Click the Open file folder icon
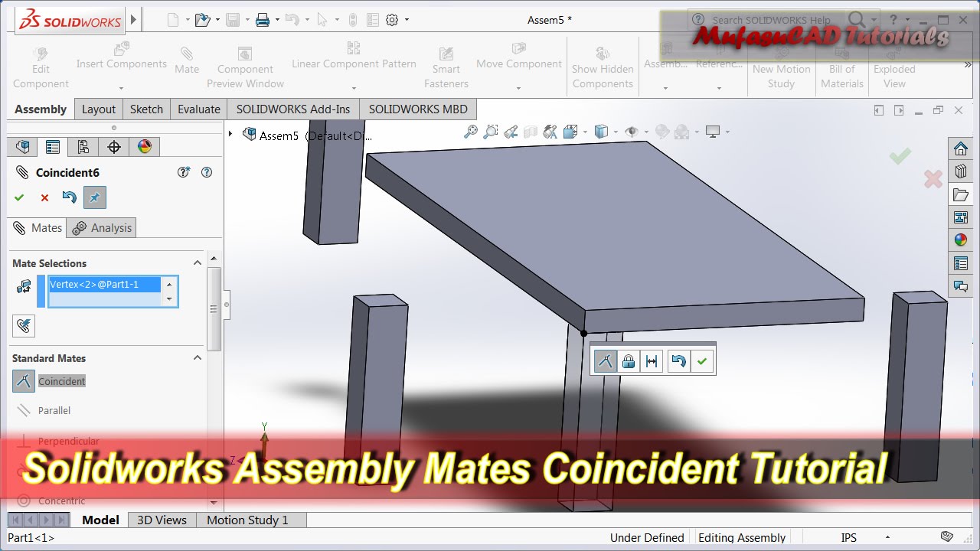 203,20
